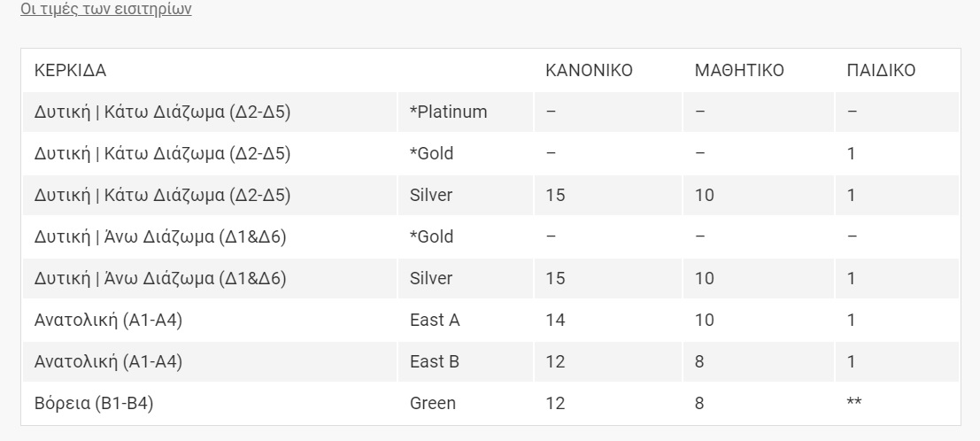Viewport: 980px width, 441px height.
Task: Click the ** child price in Green row
Action: click(x=854, y=403)
